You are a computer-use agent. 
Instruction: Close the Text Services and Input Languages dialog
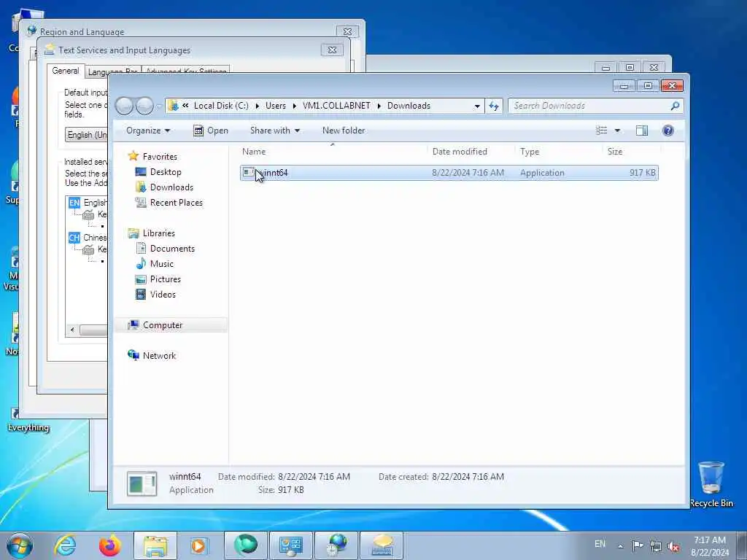tap(332, 50)
